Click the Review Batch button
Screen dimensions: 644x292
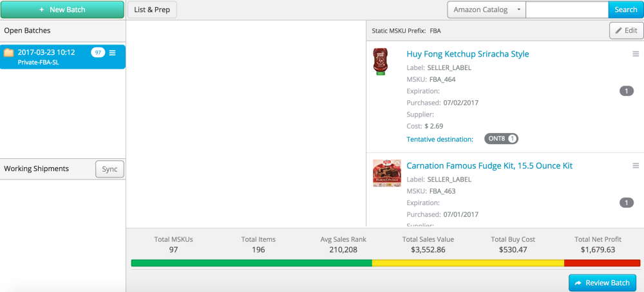pos(603,283)
